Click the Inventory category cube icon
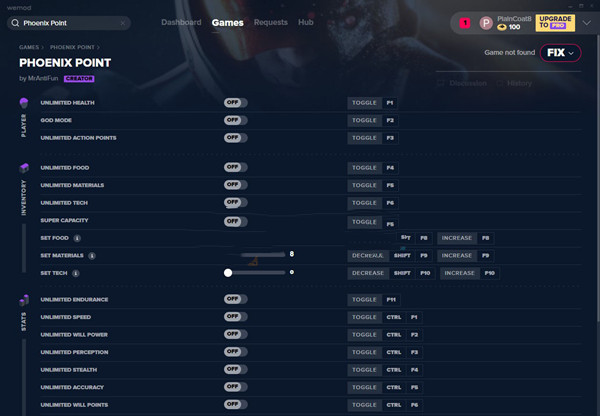 coord(24,168)
